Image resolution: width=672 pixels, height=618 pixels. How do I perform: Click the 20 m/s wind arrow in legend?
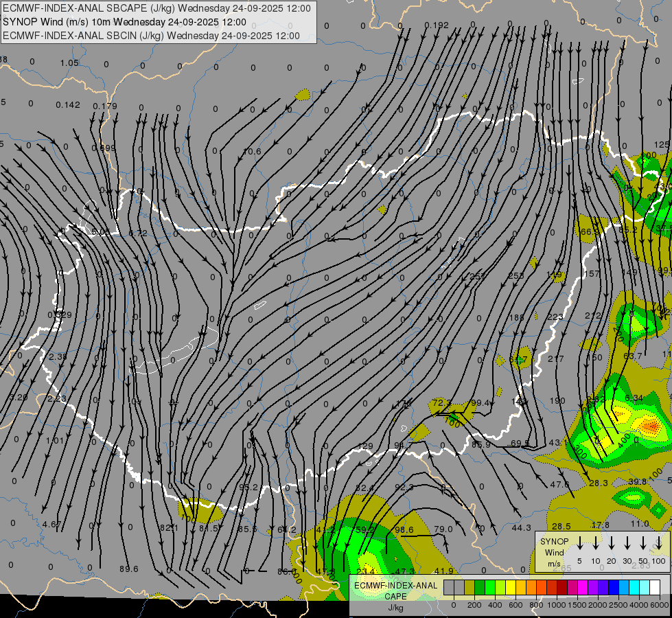coord(612,543)
